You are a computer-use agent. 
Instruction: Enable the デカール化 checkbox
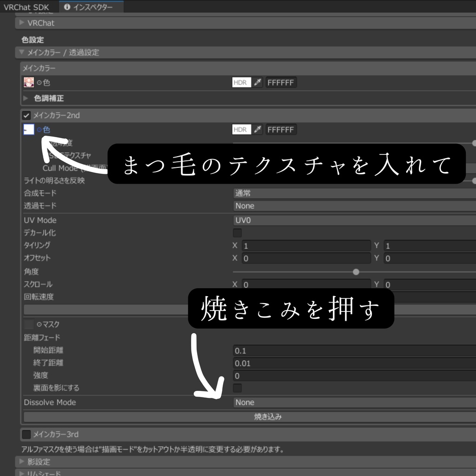238,233
